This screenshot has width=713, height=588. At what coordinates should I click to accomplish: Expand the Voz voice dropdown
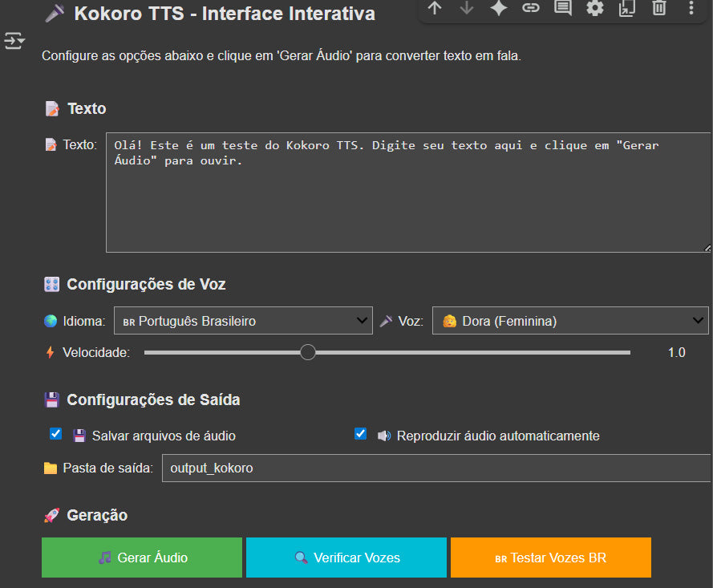pyautogui.click(x=570, y=321)
